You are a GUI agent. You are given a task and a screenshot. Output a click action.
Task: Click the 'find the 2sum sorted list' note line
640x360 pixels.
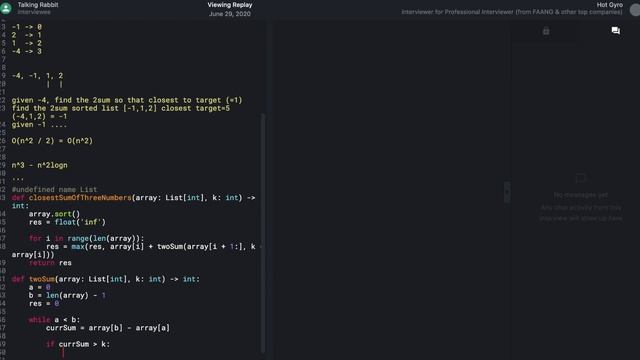pyautogui.click(x=120, y=108)
